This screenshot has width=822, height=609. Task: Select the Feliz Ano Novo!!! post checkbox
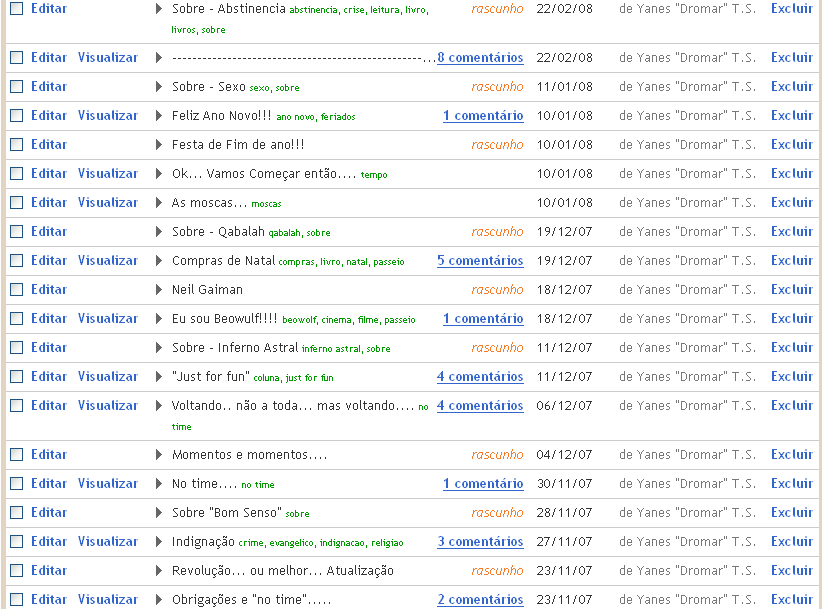coord(17,115)
